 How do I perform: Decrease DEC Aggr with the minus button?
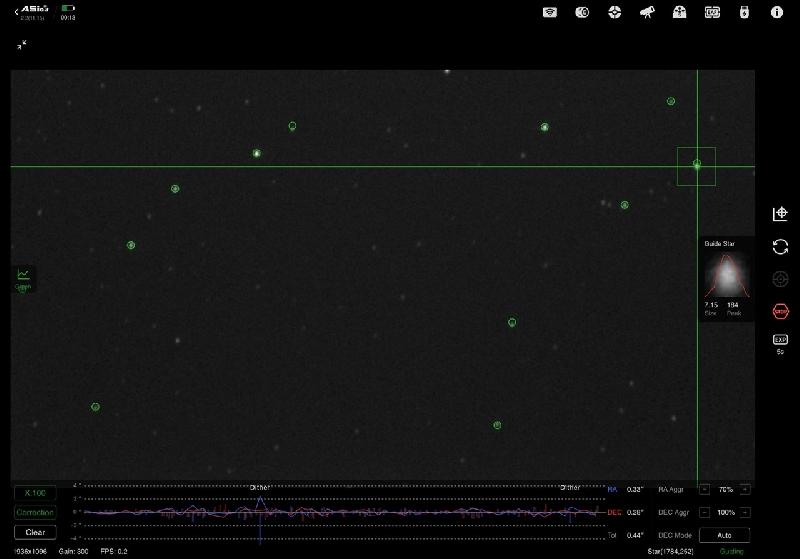(705, 513)
